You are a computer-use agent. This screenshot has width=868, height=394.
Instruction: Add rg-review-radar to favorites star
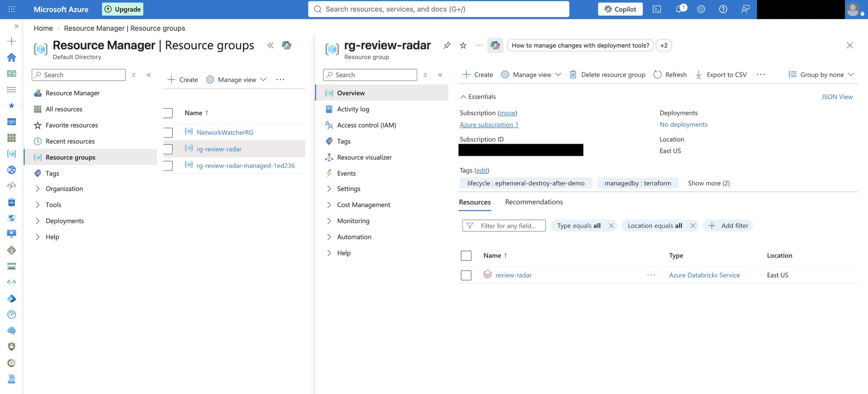click(463, 45)
